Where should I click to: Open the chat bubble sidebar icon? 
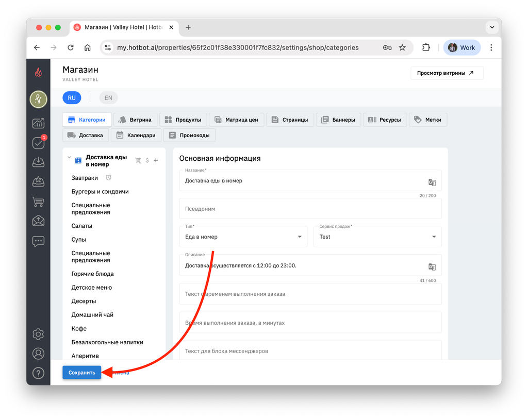(x=38, y=241)
